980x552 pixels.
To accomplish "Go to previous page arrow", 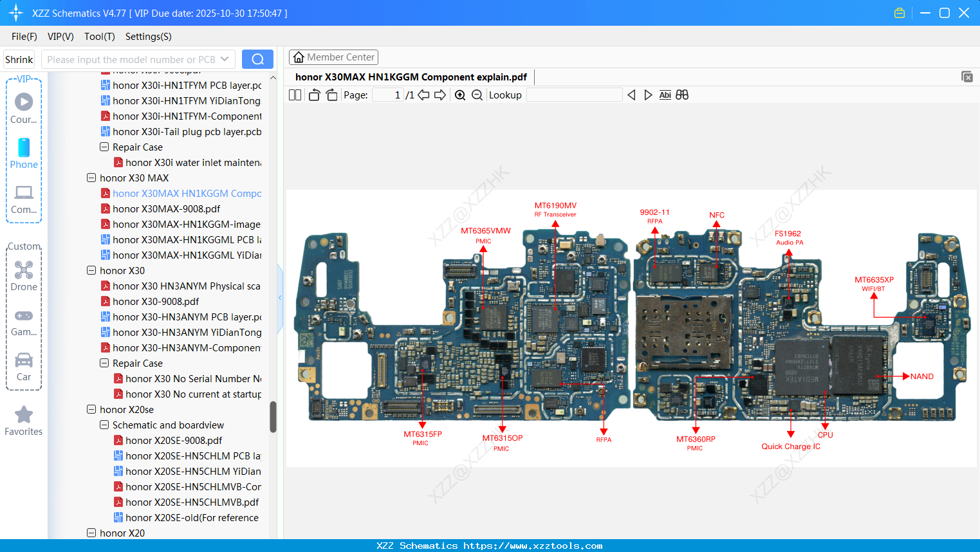I will 423,95.
